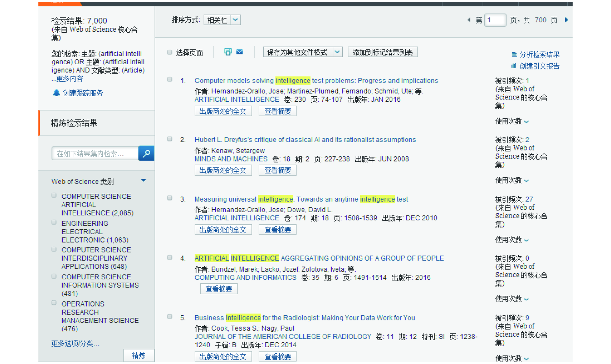
Task: Open the 保存为其他文件格式 dropdown
Action: click(x=303, y=52)
